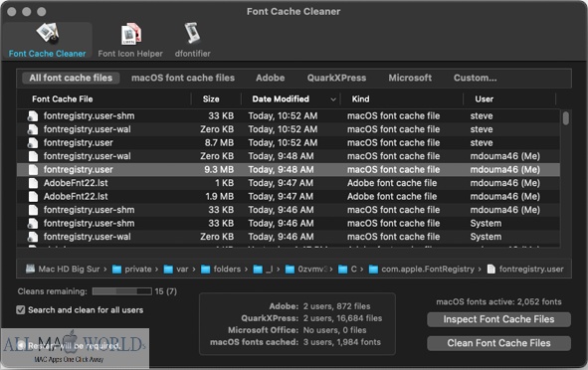Screen dimensions: 588x370
Task: Click the Clean Font Cache Files button
Action: pyautogui.click(x=498, y=343)
